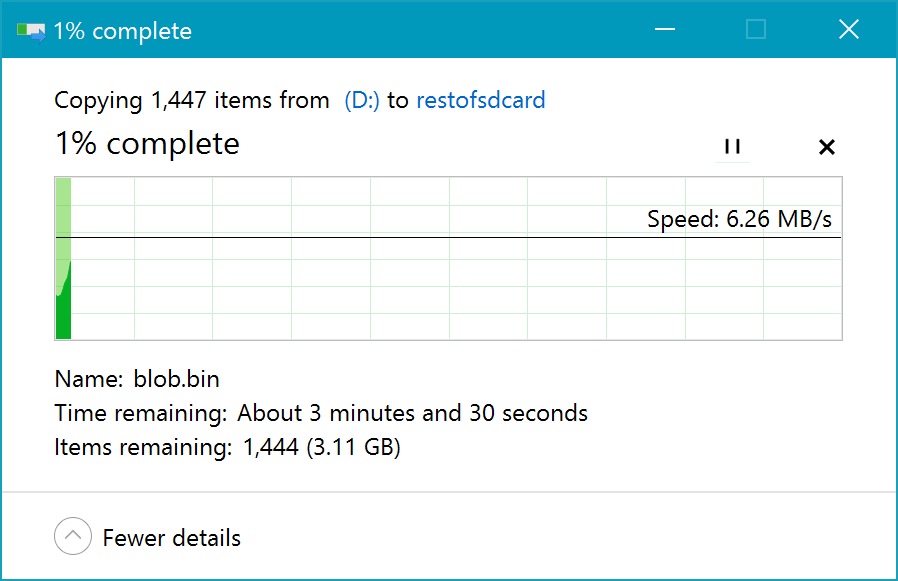This screenshot has height=581, width=898.
Task: Click the large "1% complete" heading
Action: point(147,144)
